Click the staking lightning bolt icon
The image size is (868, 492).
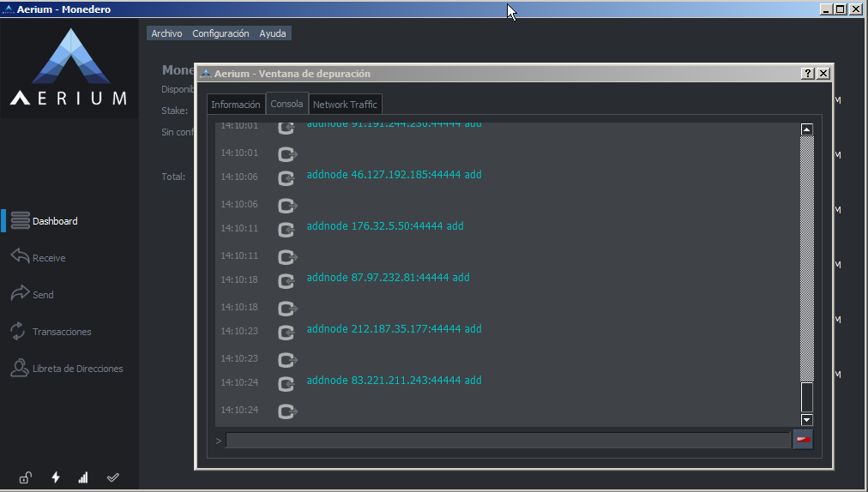click(x=56, y=477)
